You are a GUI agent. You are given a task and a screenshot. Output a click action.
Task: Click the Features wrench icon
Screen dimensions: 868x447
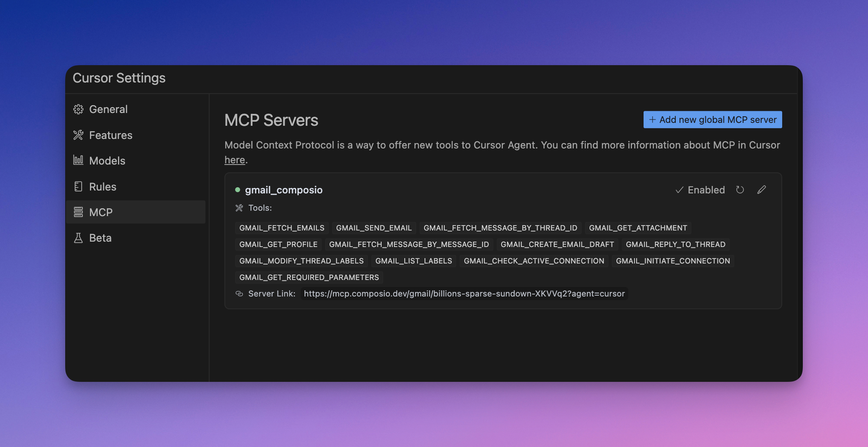click(x=78, y=135)
